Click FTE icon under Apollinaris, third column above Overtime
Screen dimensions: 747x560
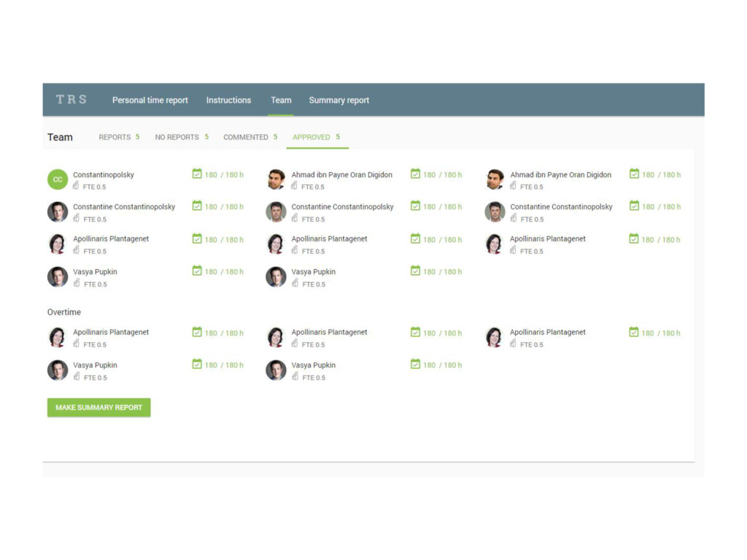tap(513, 250)
